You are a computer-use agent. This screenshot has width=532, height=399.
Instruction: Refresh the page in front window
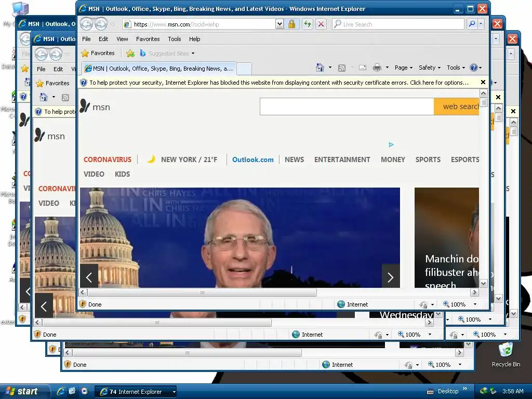coord(308,24)
